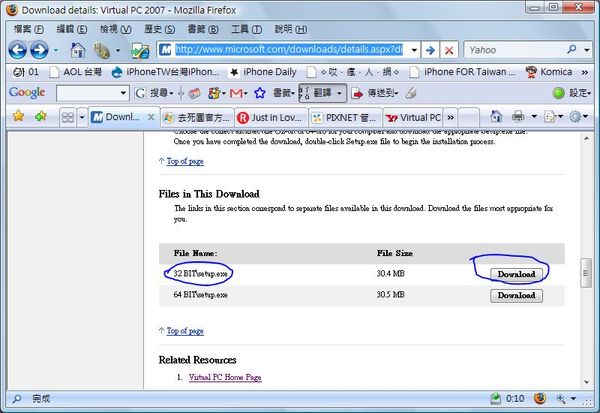This screenshot has height=413, width=600.
Task: Open the Home page icon in navigation bar
Action: (x=78, y=50)
